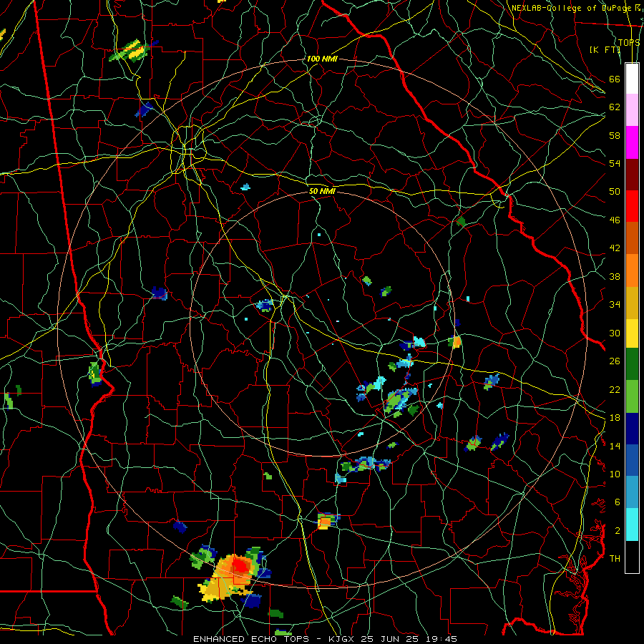Select the navy blue legend swatch

pos(632,429)
